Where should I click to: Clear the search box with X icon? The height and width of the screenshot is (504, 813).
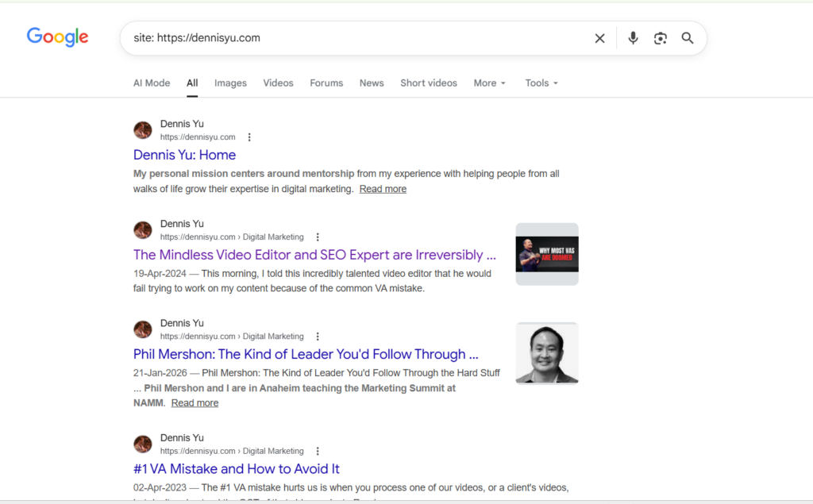599,38
